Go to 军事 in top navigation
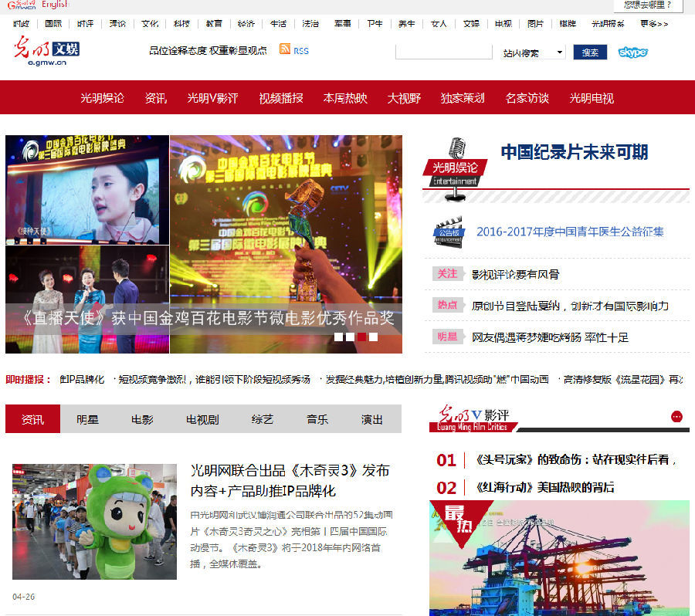Image resolution: width=695 pixels, height=616 pixels. pyautogui.click(x=343, y=24)
